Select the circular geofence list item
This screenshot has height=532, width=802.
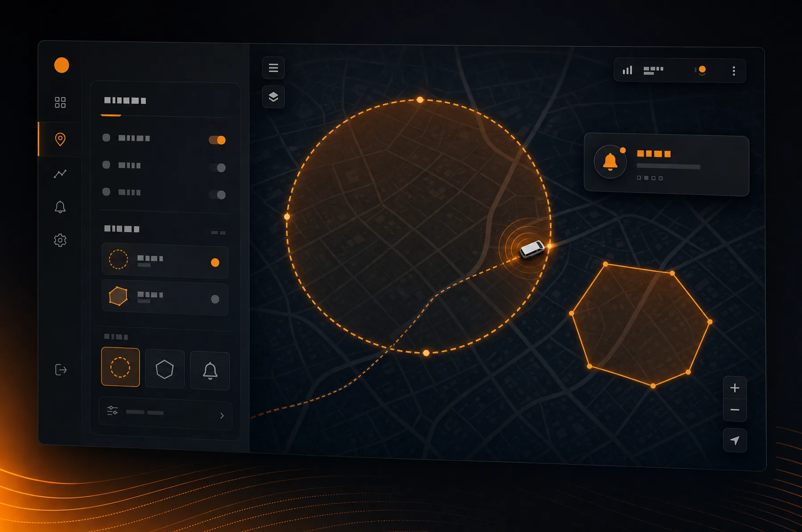coord(165,260)
